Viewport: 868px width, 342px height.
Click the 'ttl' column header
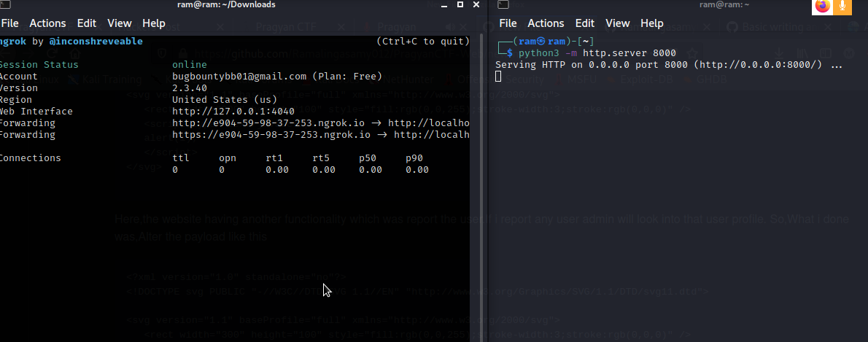pos(181,158)
